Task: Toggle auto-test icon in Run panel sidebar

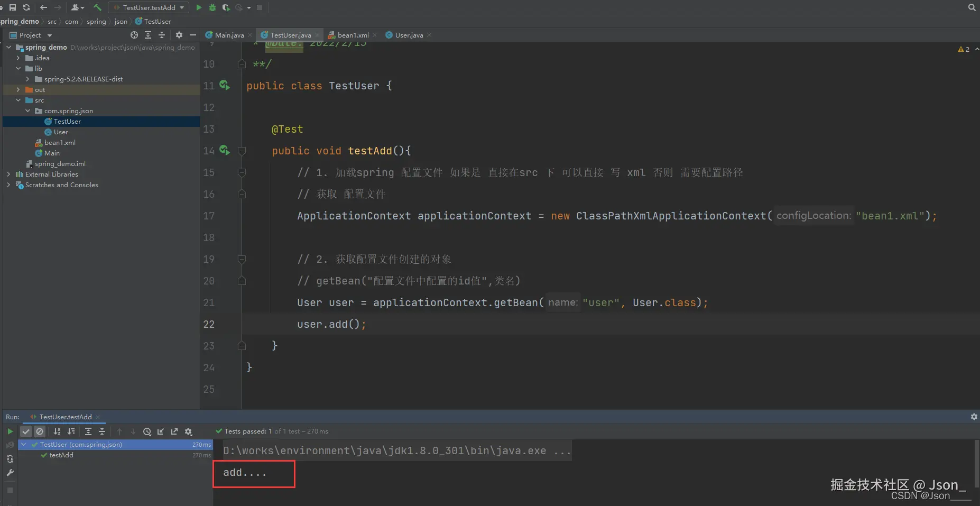Action: 10,459
